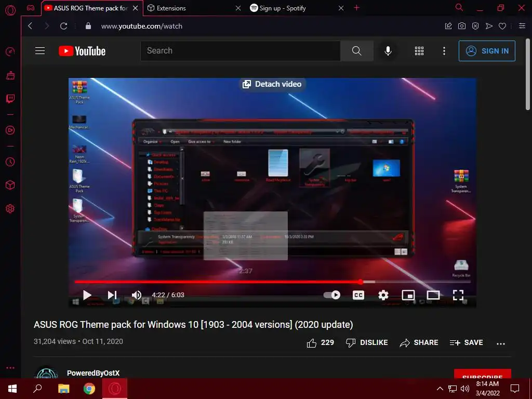The image size is (532, 399).
Task: Reload the current page
Action: (63, 26)
